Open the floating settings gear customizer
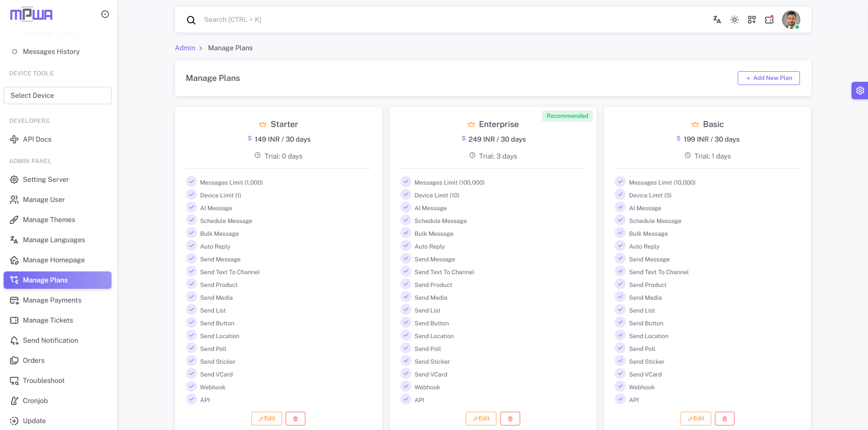Screen dimensions: 868x430 point(860,90)
